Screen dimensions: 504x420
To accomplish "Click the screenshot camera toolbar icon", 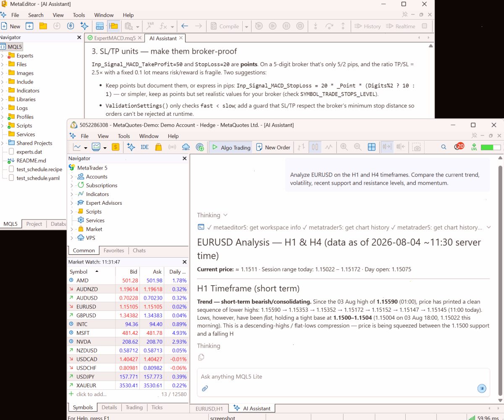I will click(x=416, y=147).
